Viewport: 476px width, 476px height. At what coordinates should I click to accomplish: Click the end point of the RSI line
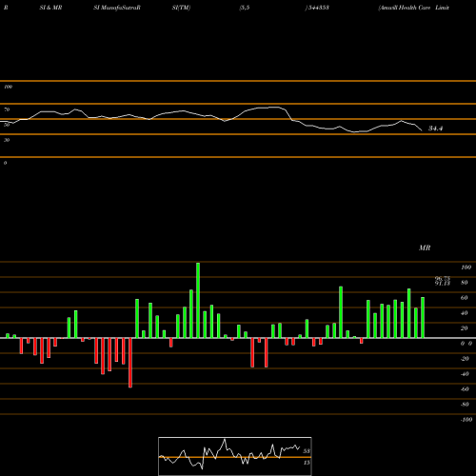422,130
